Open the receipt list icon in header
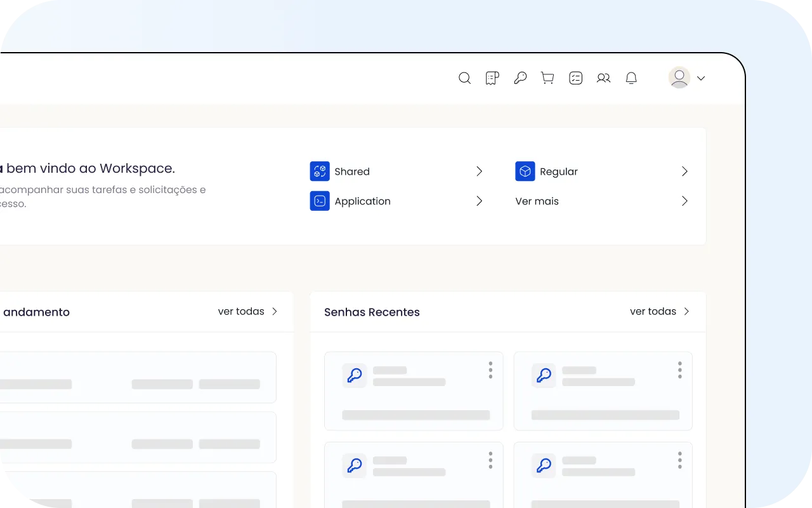Image resolution: width=812 pixels, height=508 pixels. pyautogui.click(x=492, y=78)
